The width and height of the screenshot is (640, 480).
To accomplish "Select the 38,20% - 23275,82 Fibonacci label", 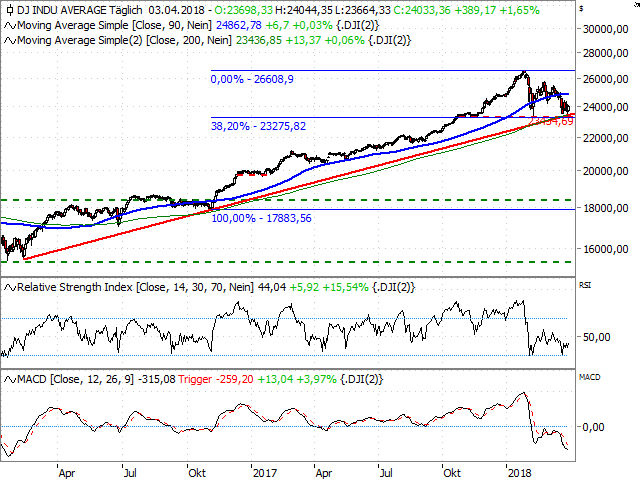I will (x=258, y=126).
